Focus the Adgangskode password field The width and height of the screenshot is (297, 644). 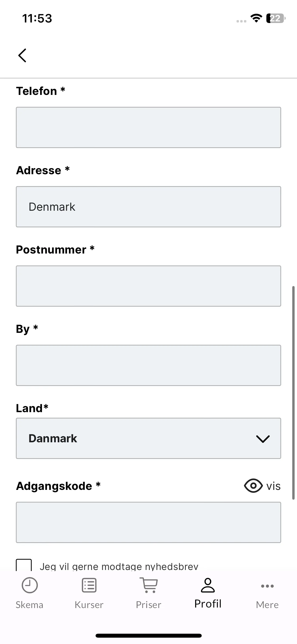[x=148, y=522]
